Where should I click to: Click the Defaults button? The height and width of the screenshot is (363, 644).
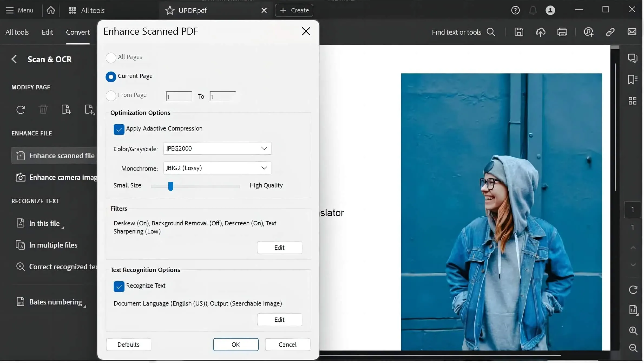(x=128, y=344)
